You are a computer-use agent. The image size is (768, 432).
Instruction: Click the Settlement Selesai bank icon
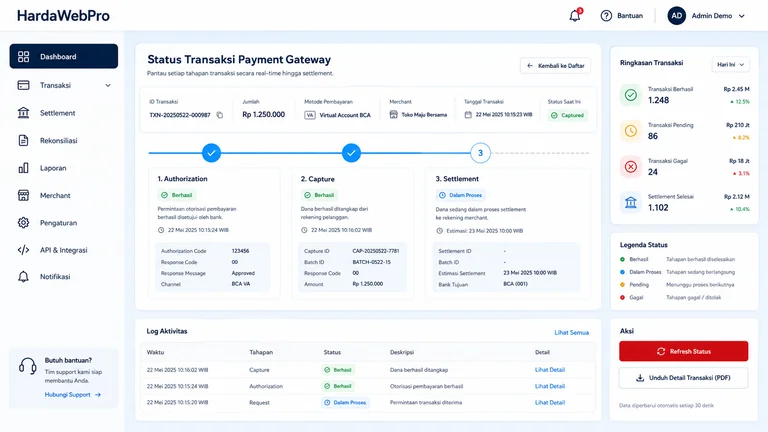click(x=631, y=202)
